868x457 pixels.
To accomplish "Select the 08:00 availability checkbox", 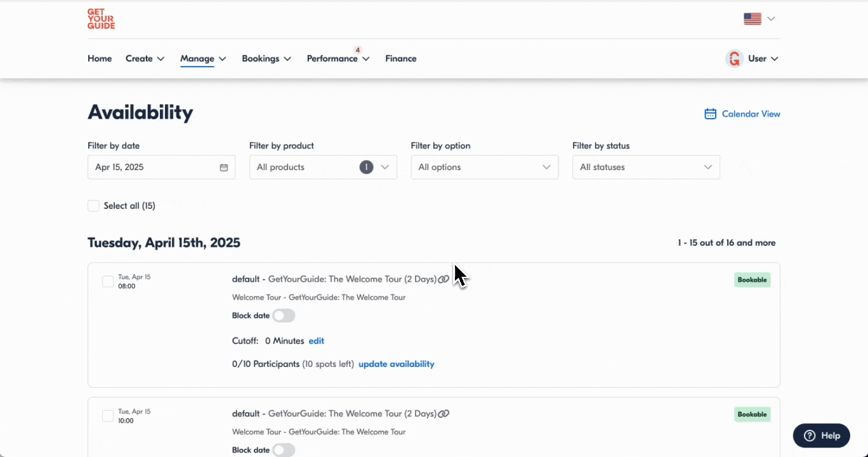I will (x=108, y=281).
